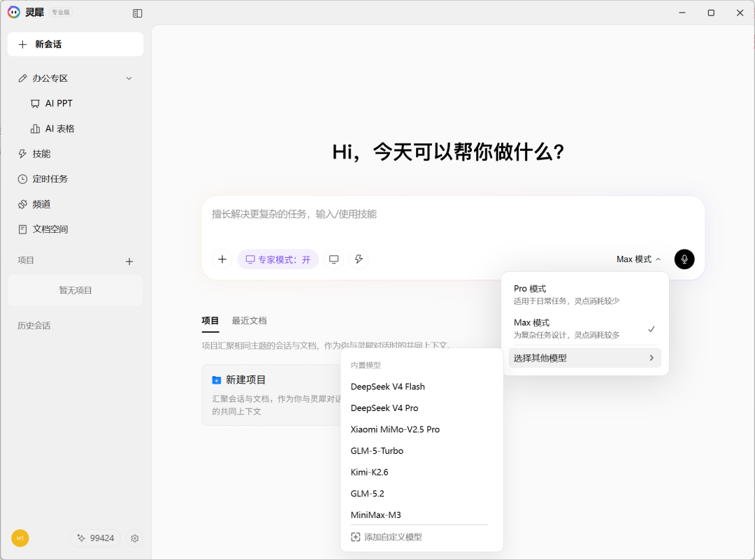Choose Xiaomi MiMo-V2.5 Pro model
This screenshot has width=755, height=560.
pyautogui.click(x=422, y=429)
